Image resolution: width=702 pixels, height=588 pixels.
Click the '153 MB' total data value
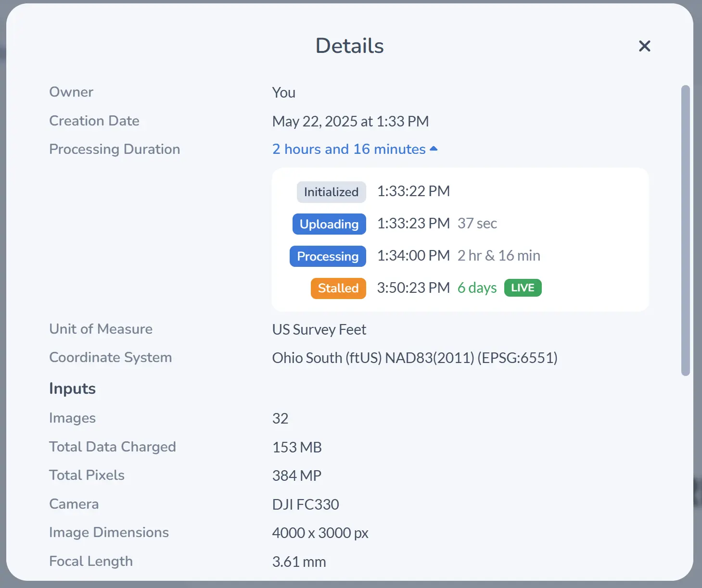[x=297, y=447]
